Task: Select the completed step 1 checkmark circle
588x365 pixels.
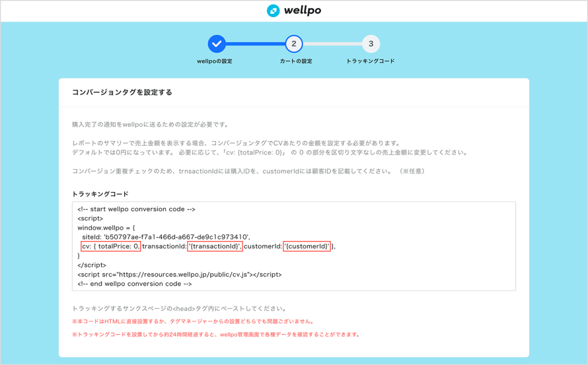Action: point(216,44)
